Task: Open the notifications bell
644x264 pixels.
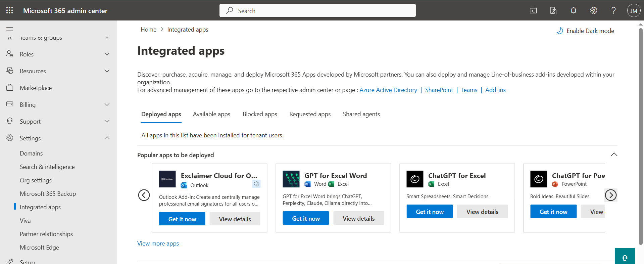Action: pos(574,11)
